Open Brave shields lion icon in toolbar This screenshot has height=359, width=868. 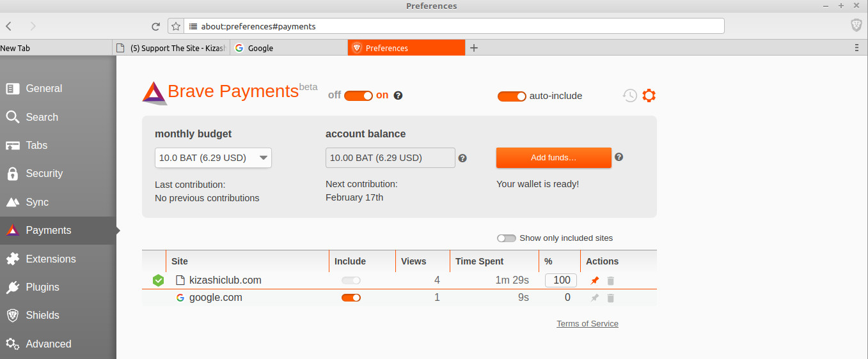click(856, 26)
